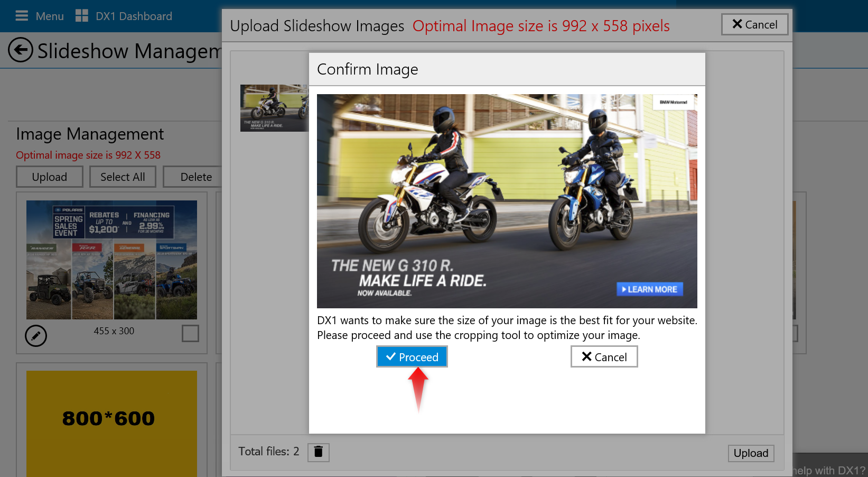Open the hamburger Menu icon

(22, 16)
